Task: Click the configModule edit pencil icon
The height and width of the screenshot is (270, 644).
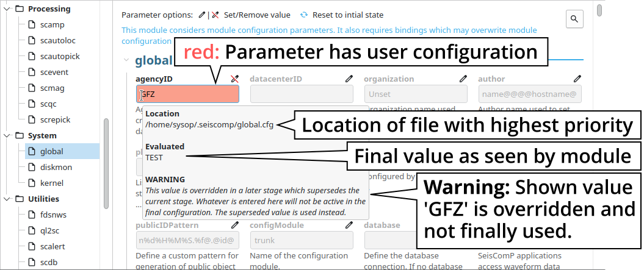Action: coord(349,225)
